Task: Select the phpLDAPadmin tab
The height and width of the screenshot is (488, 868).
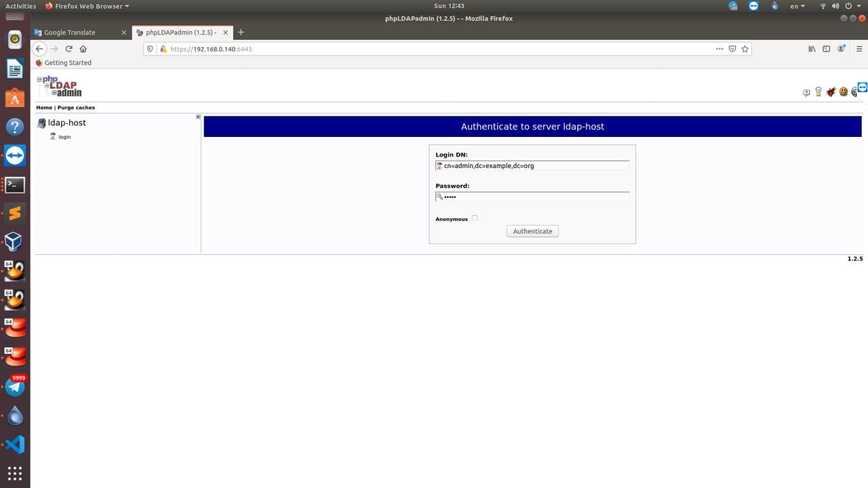Action: click(x=180, y=33)
